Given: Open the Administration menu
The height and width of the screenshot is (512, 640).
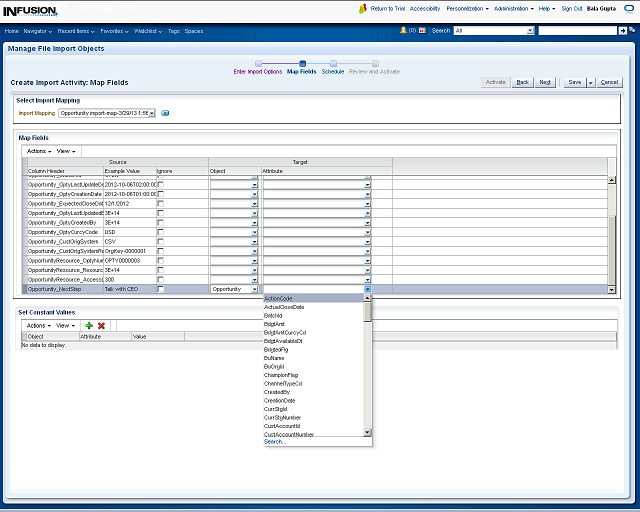Looking at the screenshot, I should pos(512,8).
